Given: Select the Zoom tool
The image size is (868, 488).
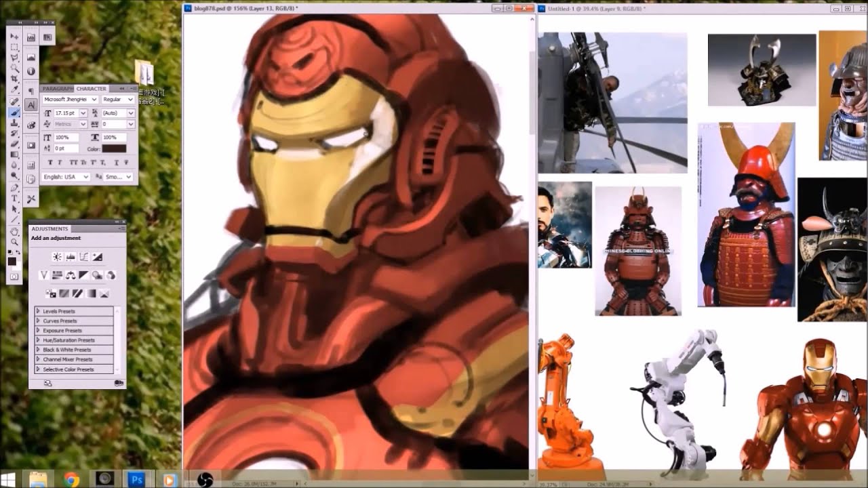Looking at the screenshot, I should coord(14,242).
